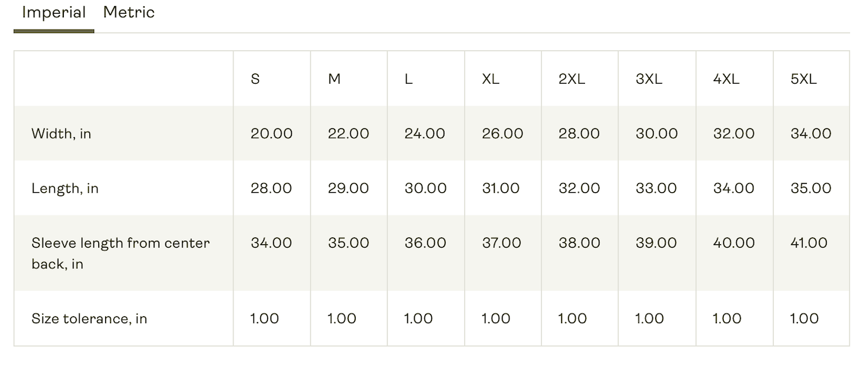This screenshot has height=376, width=868.
Task: Click the M size column header
Action: pyautogui.click(x=334, y=79)
